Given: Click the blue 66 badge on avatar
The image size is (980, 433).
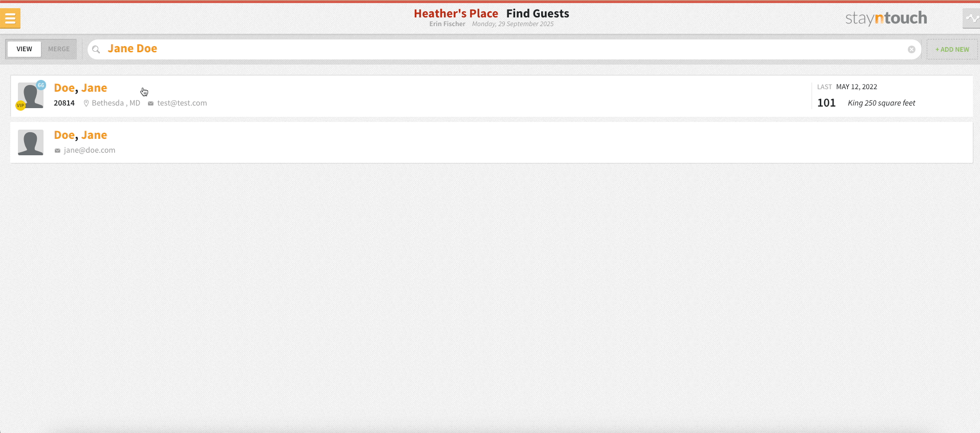Looking at the screenshot, I should 41,85.
